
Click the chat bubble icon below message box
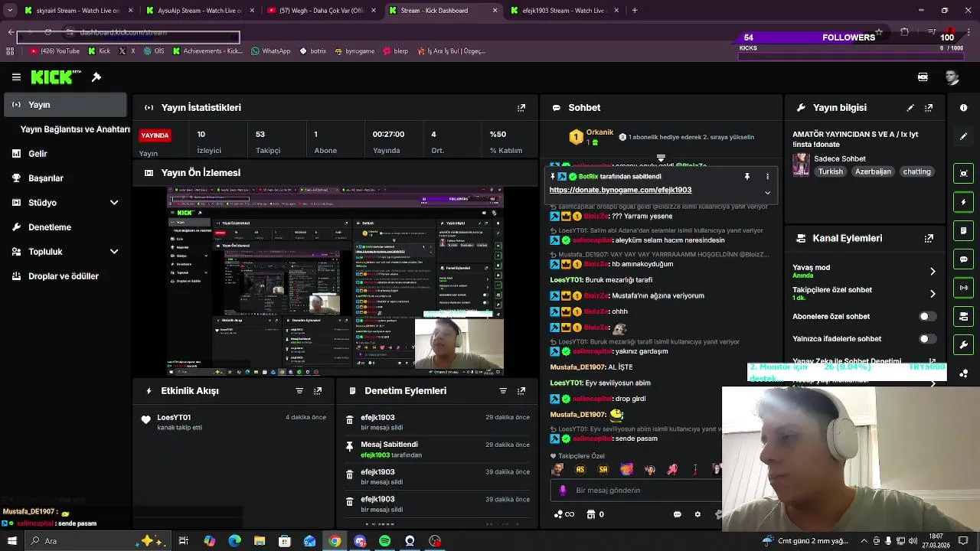point(678,514)
